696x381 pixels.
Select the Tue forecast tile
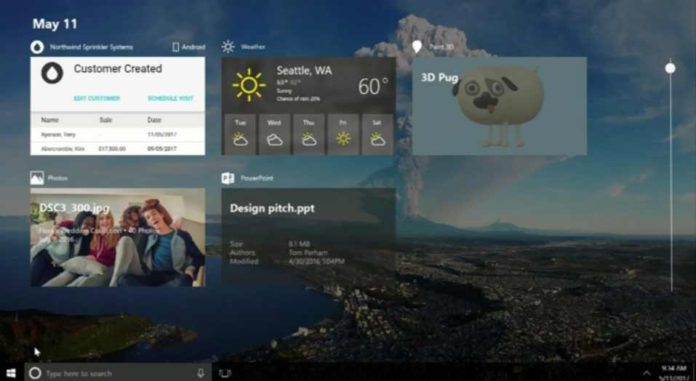click(x=240, y=134)
